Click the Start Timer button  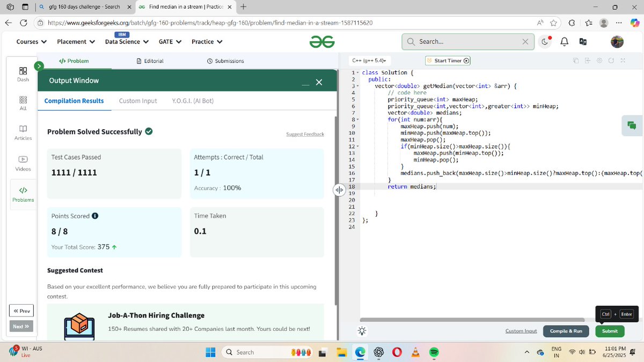(x=448, y=61)
